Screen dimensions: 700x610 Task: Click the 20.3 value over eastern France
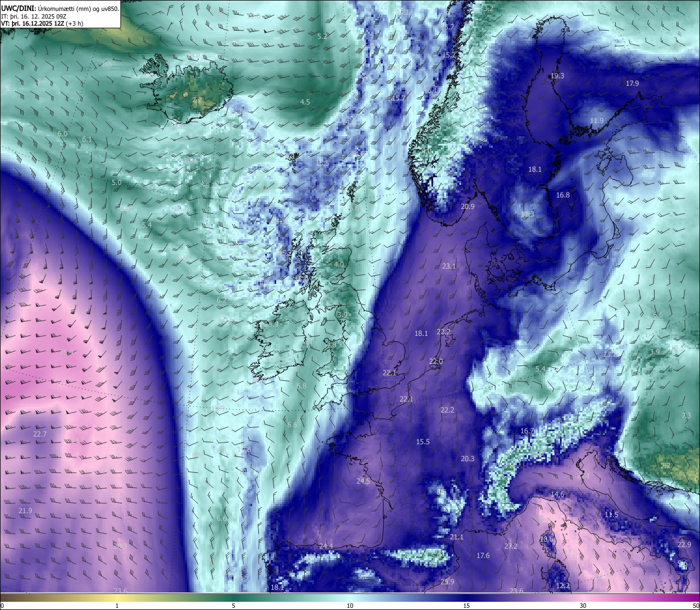click(468, 459)
